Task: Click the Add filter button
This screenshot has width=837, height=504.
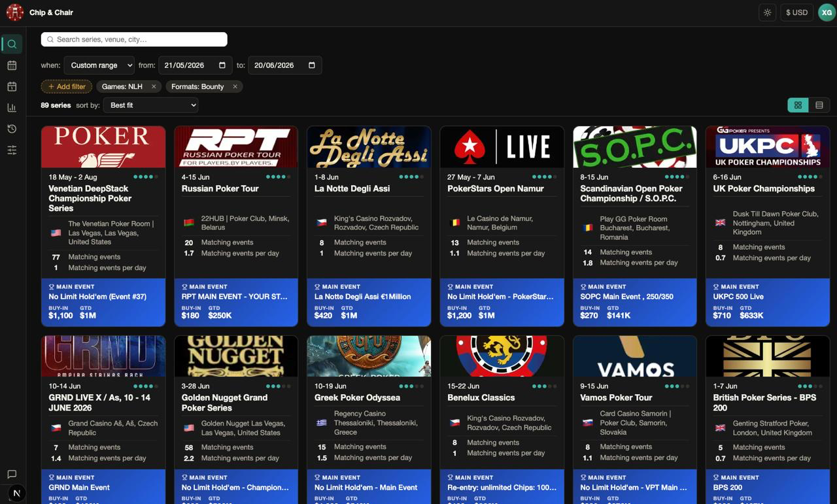Action: [67, 86]
